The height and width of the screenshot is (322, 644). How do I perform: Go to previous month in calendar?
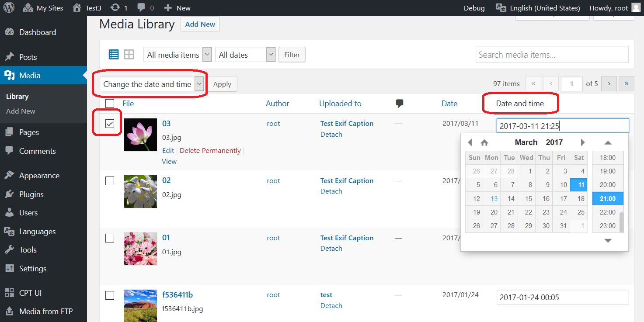[x=470, y=142]
